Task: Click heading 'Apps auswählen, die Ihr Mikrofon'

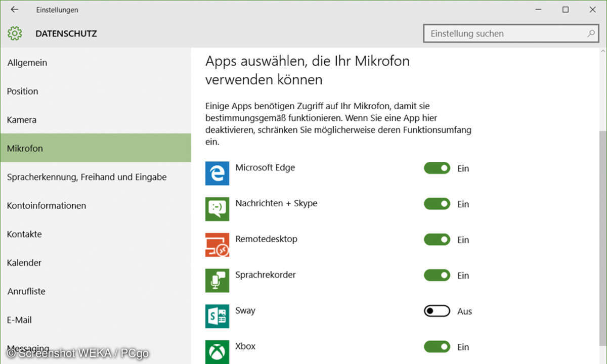Action: 308,61
